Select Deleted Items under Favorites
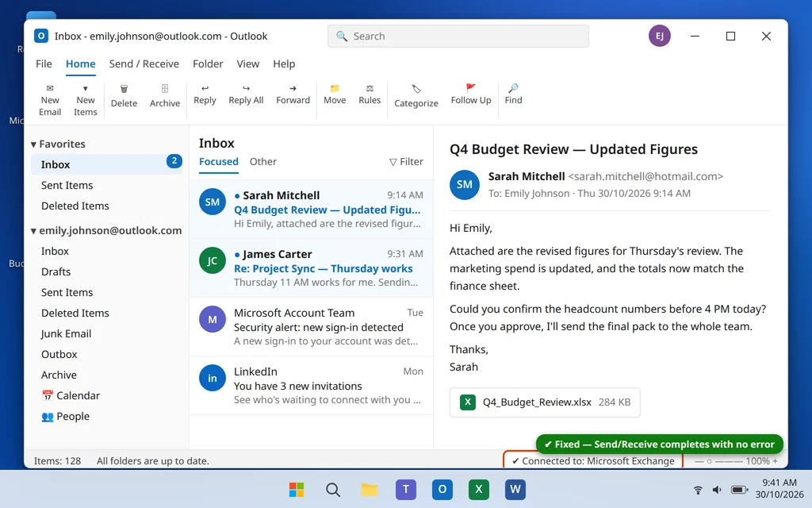 (106, 206)
